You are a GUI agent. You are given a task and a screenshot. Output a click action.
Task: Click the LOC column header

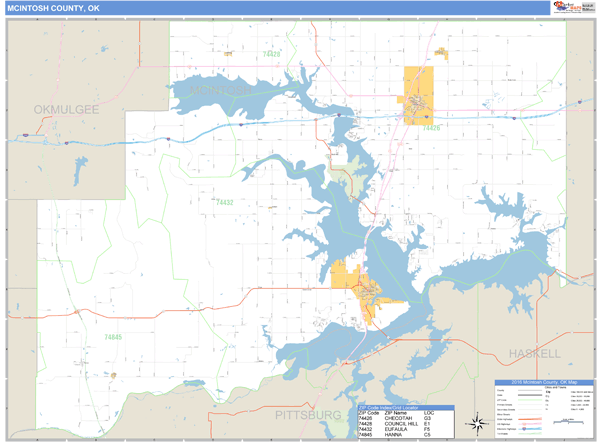pyautogui.click(x=429, y=413)
